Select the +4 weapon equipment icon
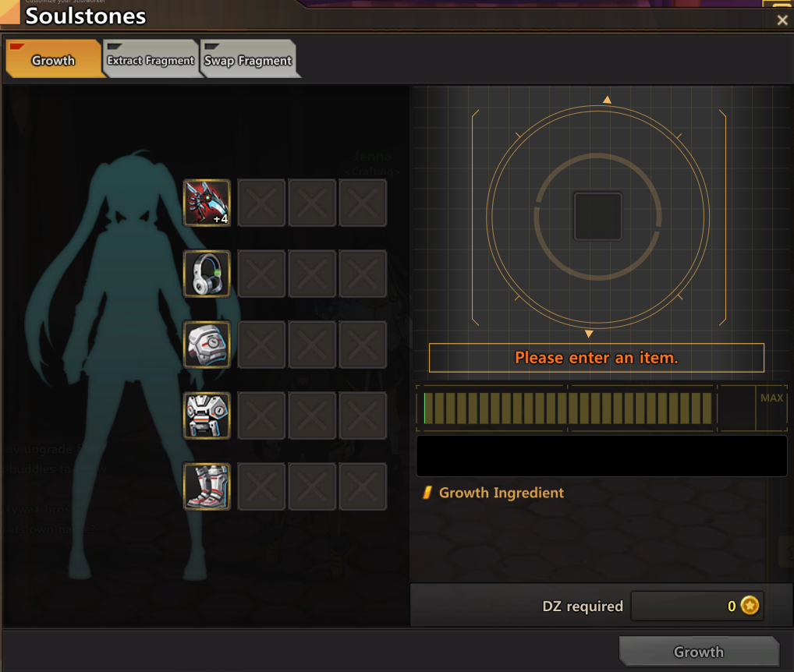 tap(207, 203)
